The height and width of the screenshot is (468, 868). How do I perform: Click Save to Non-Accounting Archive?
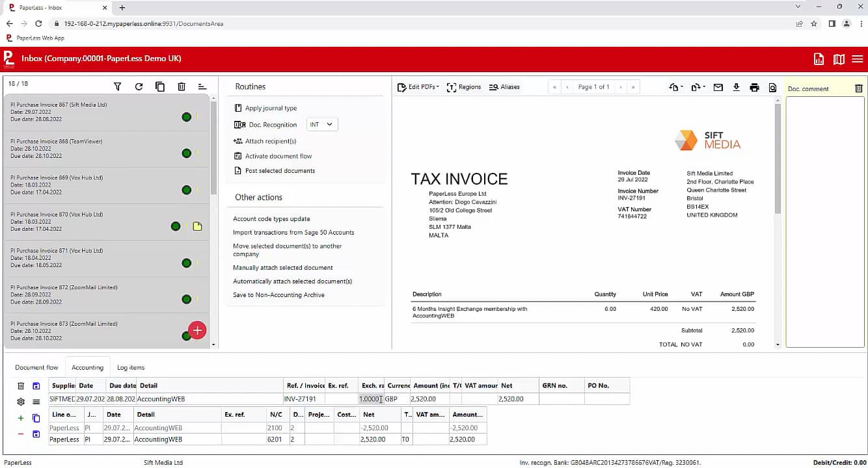pos(278,295)
